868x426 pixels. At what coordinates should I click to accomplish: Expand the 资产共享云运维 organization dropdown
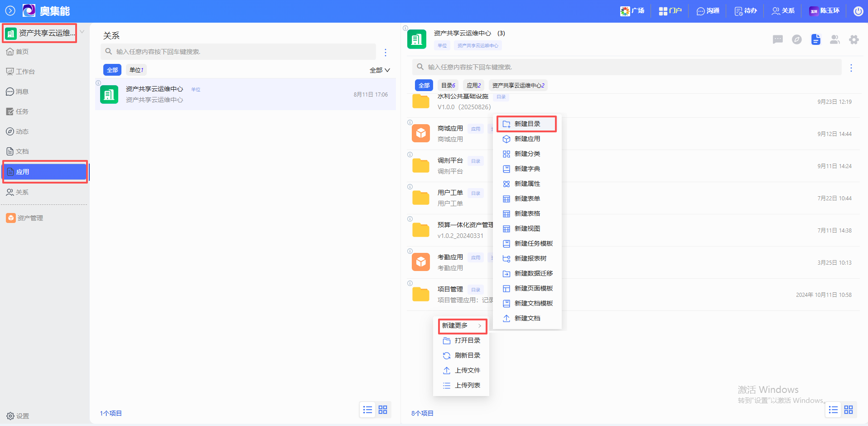[x=82, y=32]
